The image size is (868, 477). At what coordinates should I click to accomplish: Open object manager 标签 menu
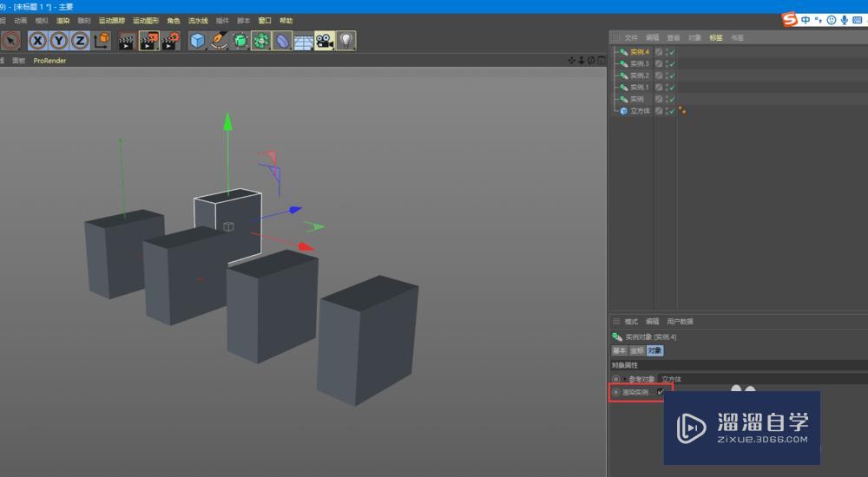(x=716, y=37)
